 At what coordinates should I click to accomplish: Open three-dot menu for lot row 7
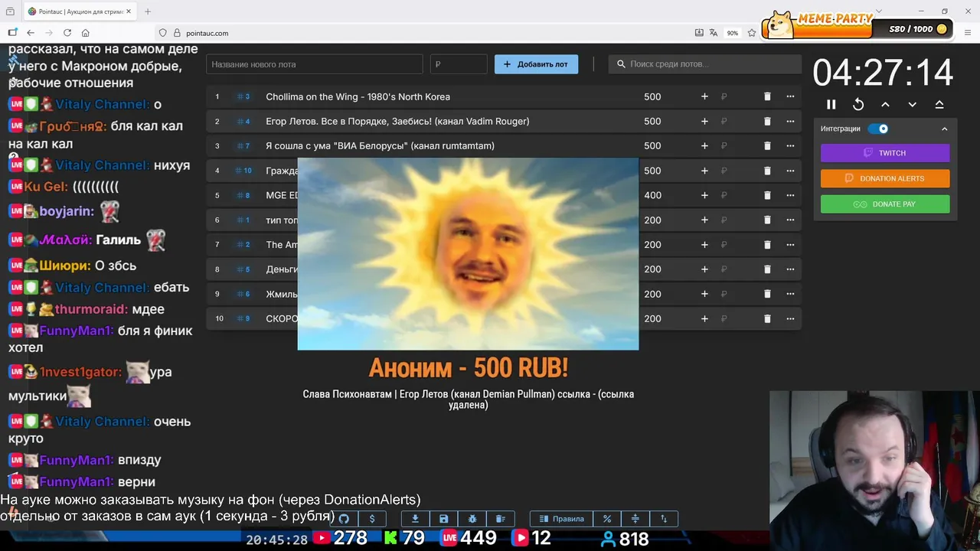(790, 244)
